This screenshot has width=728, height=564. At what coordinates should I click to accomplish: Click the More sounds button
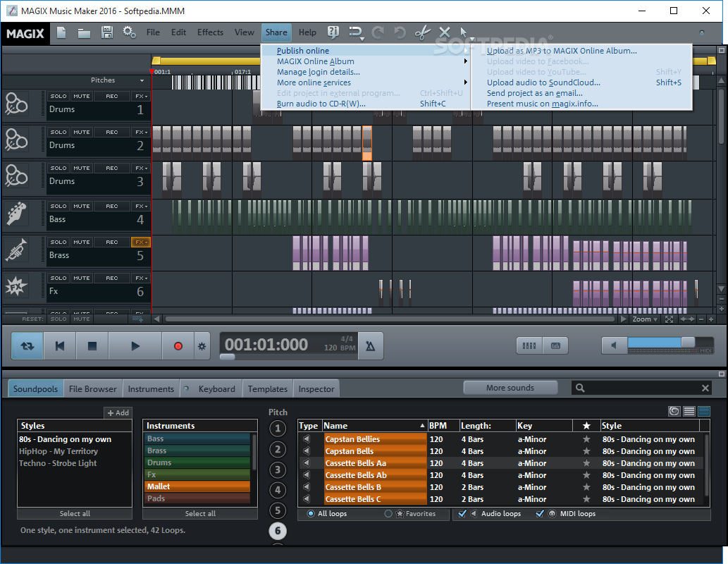click(x=510, y=388)
